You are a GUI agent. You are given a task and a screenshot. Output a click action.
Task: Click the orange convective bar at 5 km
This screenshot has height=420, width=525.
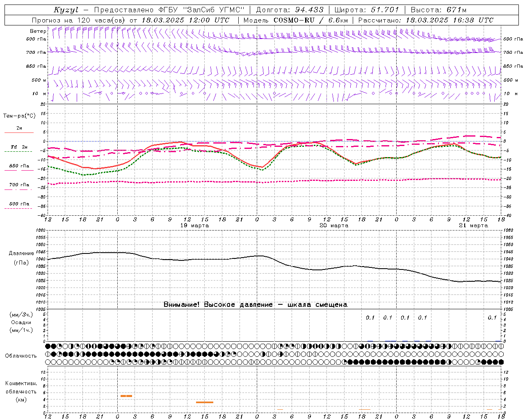pyautogui.click(x=126, y=396)
